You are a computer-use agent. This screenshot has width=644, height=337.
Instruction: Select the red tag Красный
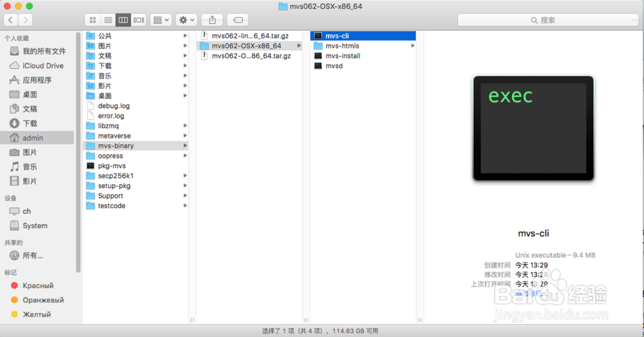pos(37,285)
